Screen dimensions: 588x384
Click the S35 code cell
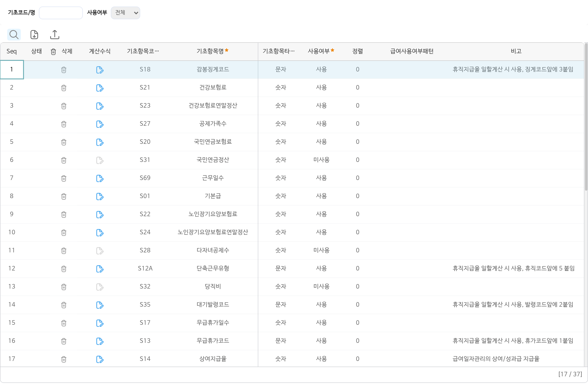click(145, 304)
